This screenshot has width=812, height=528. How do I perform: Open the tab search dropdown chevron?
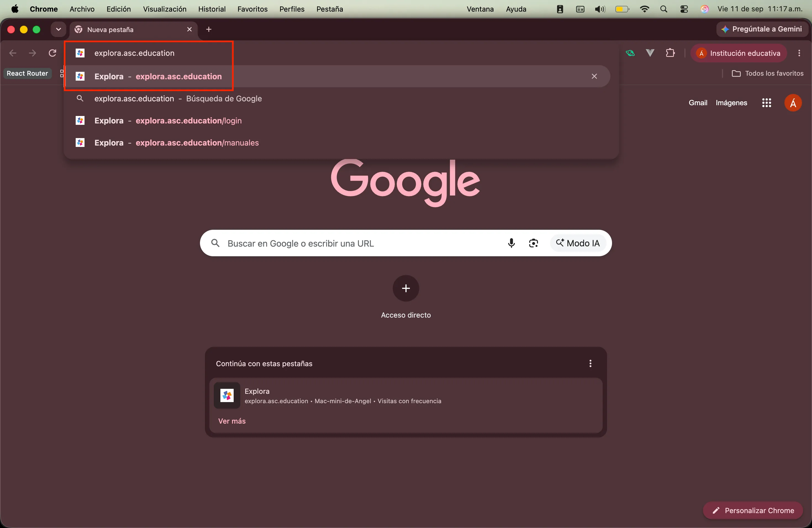click(x=58, y=29)
